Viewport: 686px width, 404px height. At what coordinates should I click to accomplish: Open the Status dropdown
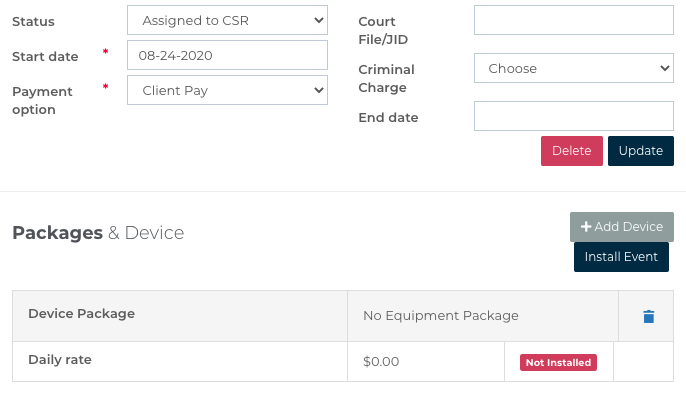tap(227, 20)
